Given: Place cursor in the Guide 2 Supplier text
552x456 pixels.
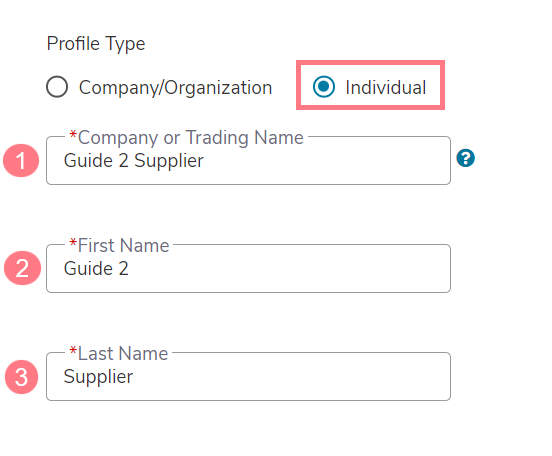Looking at the screenshot, I should point(134,161).
